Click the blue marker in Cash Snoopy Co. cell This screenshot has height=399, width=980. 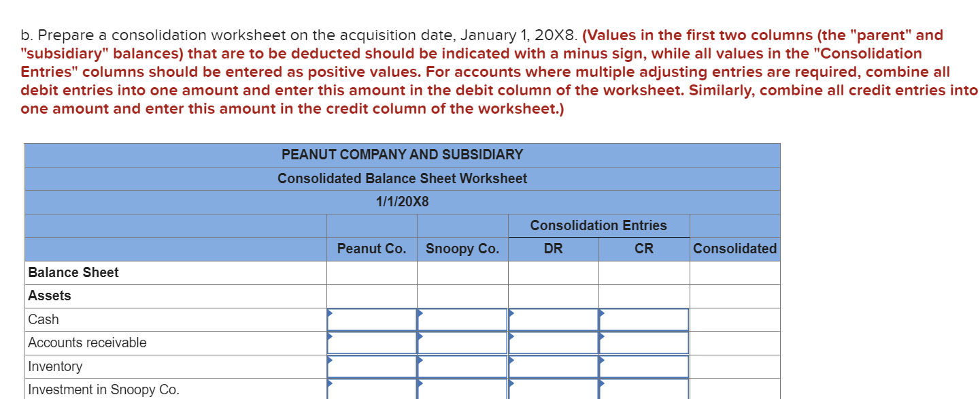pos(420,315)
